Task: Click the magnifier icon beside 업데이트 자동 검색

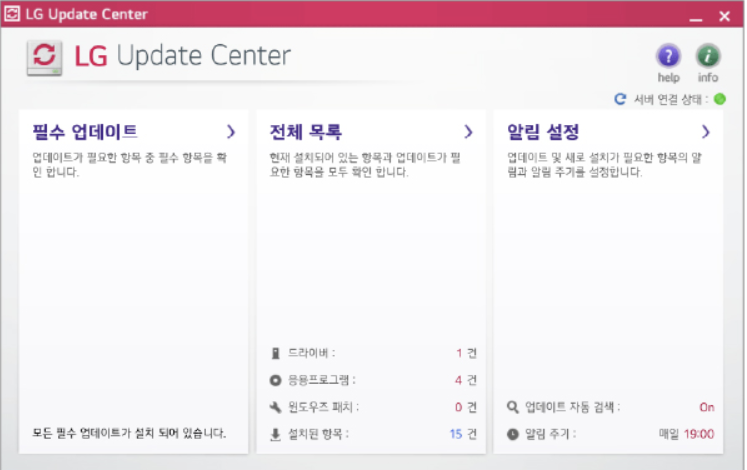Action: pos(512,407)
